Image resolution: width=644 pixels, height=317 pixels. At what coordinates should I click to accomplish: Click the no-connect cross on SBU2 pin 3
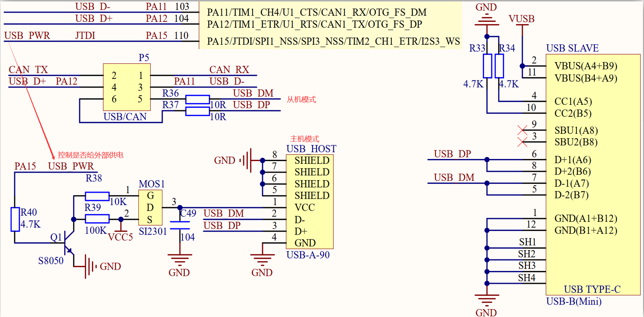click(x=522, y=142)
